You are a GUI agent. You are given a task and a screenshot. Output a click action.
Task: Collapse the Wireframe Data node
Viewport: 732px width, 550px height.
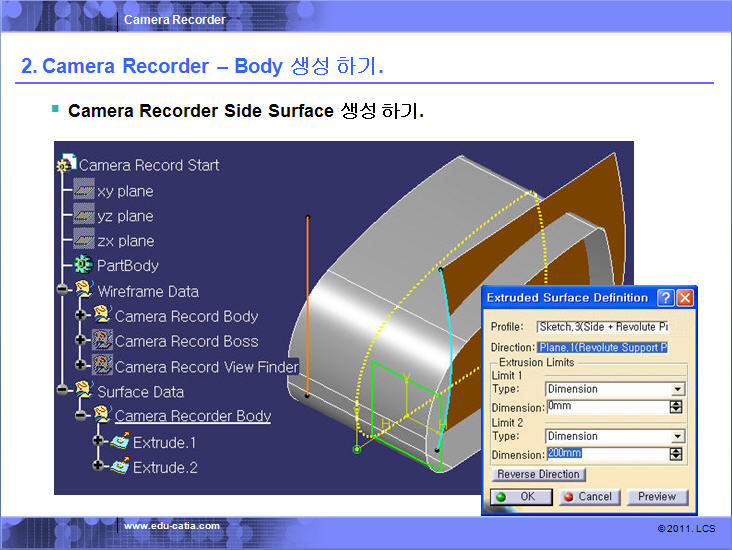click(63, 291)
